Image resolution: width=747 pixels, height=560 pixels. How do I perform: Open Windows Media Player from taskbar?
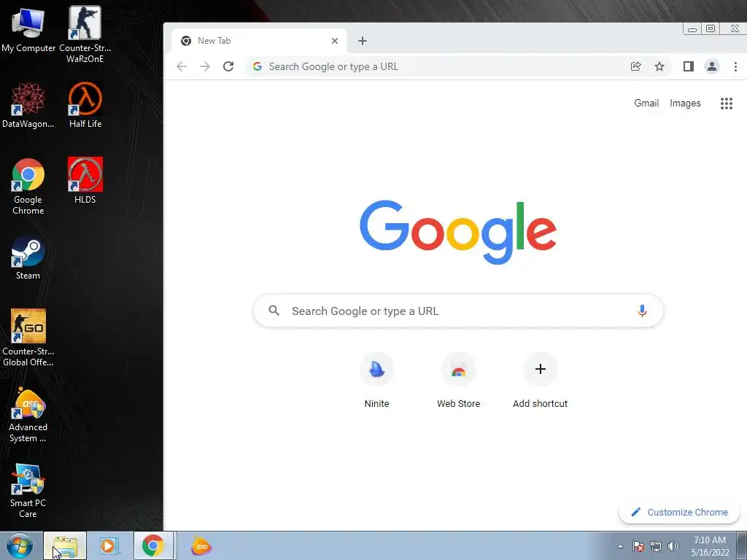(x=109, y=545)
